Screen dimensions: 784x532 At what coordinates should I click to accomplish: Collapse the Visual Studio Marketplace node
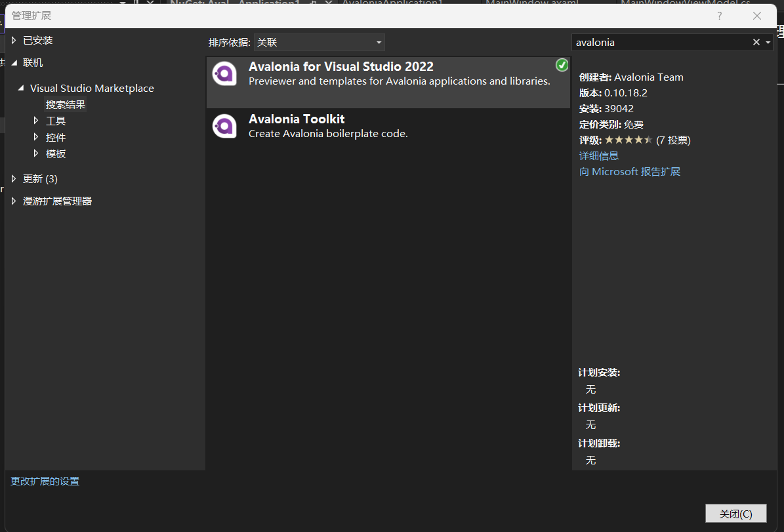[x=22, y=87]
